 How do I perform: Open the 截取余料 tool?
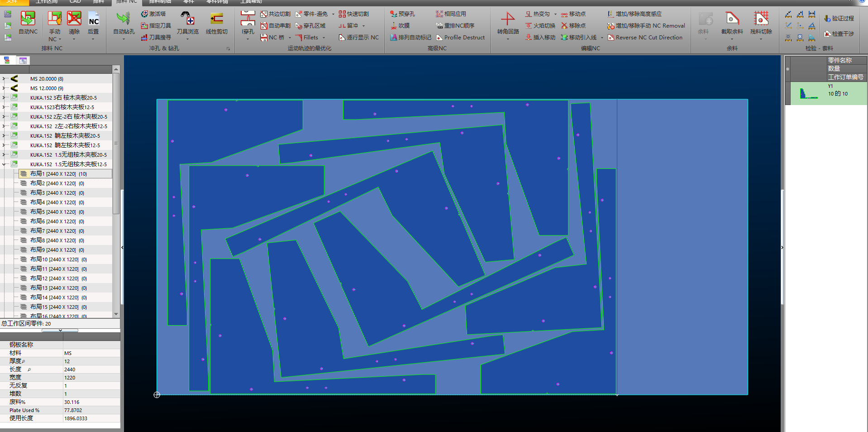(732, 23)
